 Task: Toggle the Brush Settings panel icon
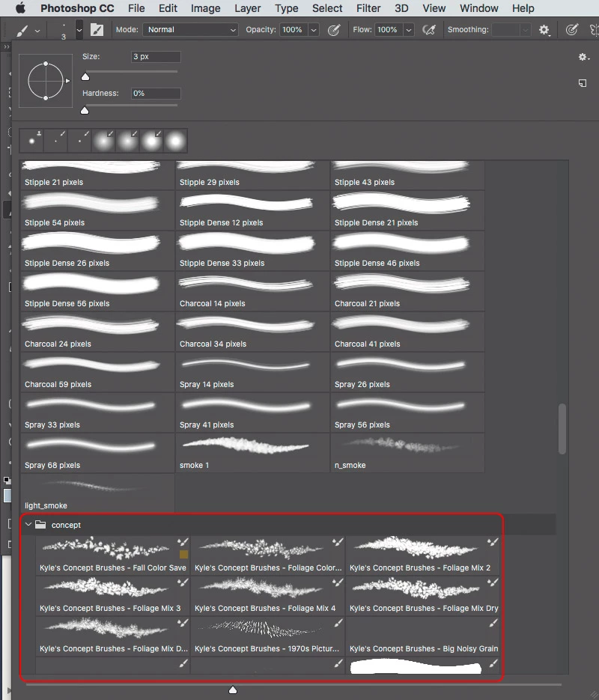tap(97, 30)
